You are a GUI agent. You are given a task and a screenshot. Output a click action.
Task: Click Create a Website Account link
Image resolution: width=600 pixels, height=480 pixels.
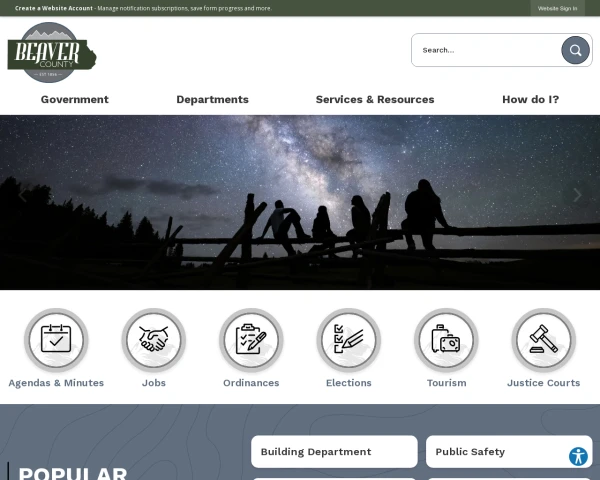click(x=54, y=8)
